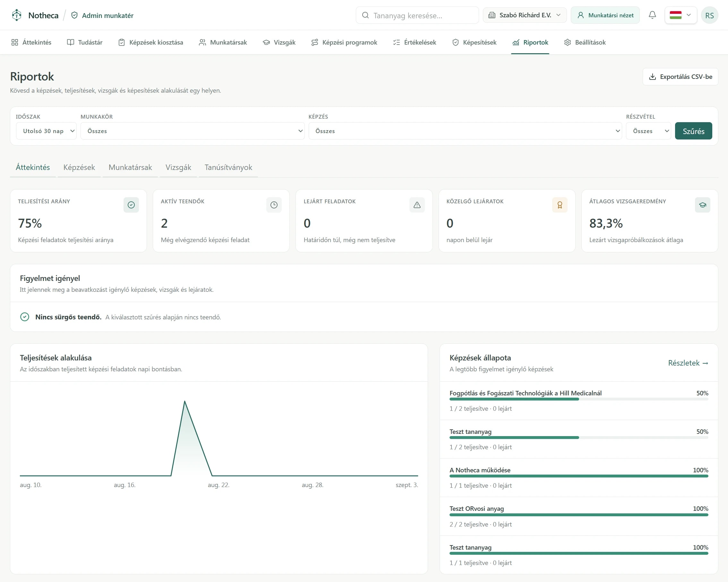Viewport: 728px width, 582px height.
Task: Click the 'aug. 22.' axis label
Action: (x=218, y=485)
